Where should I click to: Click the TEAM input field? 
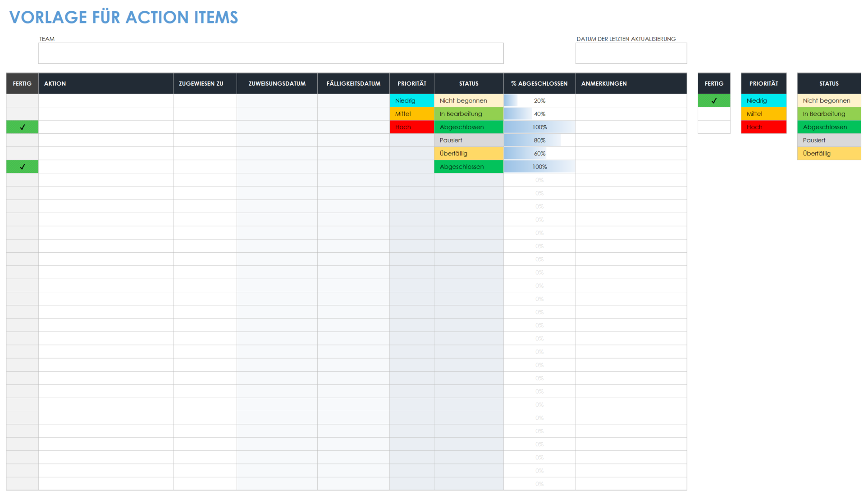(270, 53)
